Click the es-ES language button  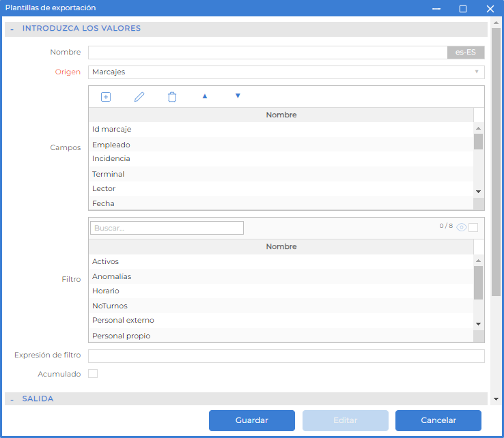466,53
